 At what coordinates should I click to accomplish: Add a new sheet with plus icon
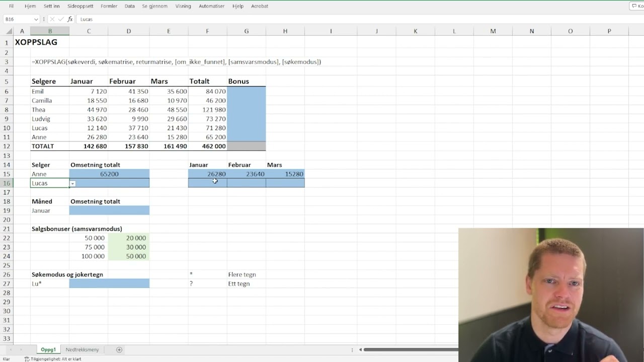(x=119, y=349)
